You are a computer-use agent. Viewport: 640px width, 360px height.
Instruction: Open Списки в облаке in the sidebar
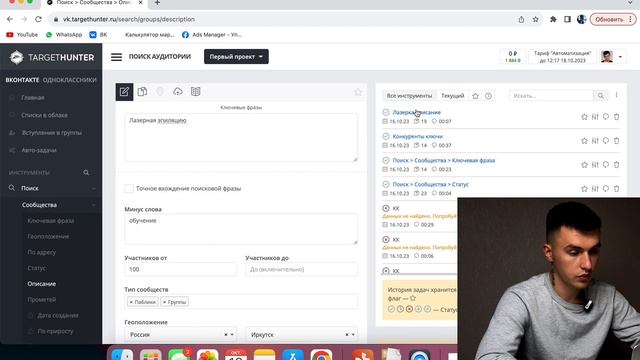[x=44, y=115]
